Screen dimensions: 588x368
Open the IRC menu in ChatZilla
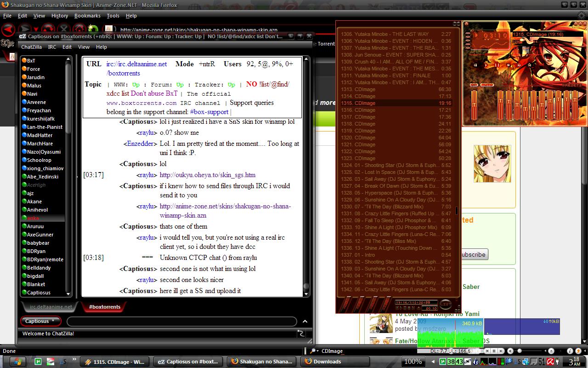coord(52,47)
